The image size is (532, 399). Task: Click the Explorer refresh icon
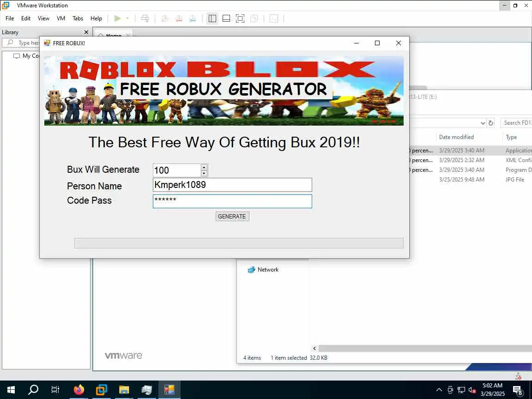click(490, 123)
